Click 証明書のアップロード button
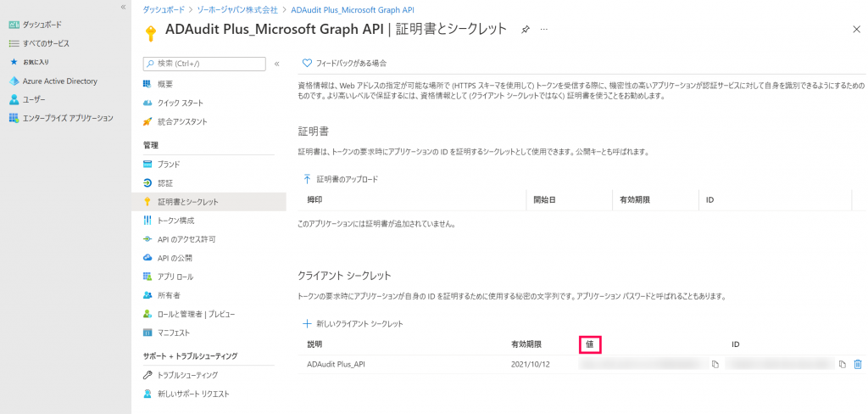This screenshot has height=414, width=868. (347, 179)
